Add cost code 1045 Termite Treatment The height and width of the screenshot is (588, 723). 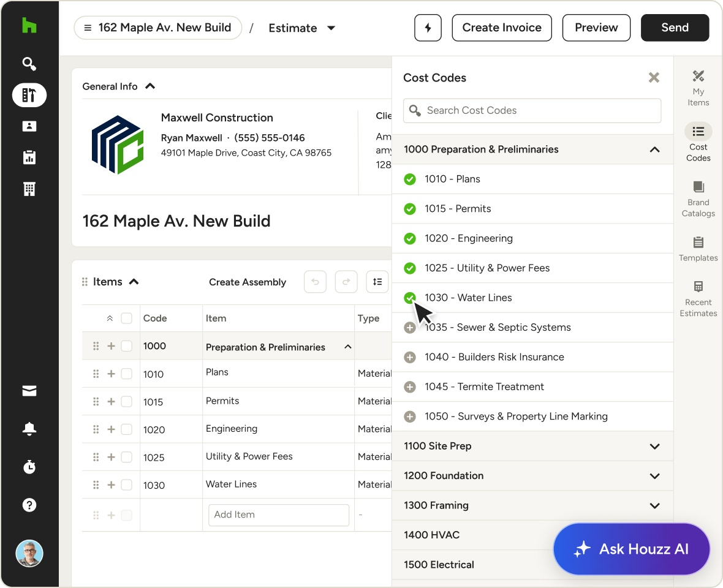[x=410, y=386]
